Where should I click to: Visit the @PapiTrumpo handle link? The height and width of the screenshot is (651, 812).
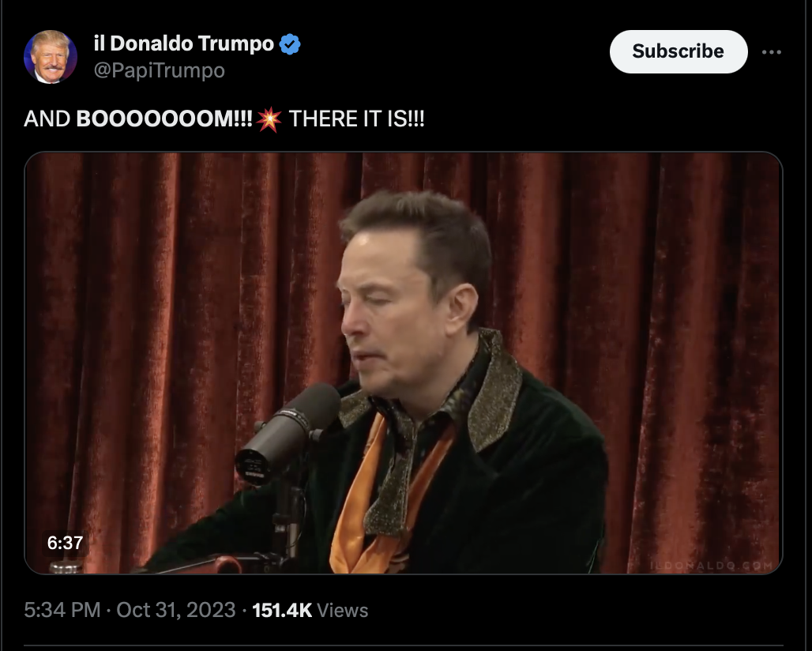click(x=159, y=70)
